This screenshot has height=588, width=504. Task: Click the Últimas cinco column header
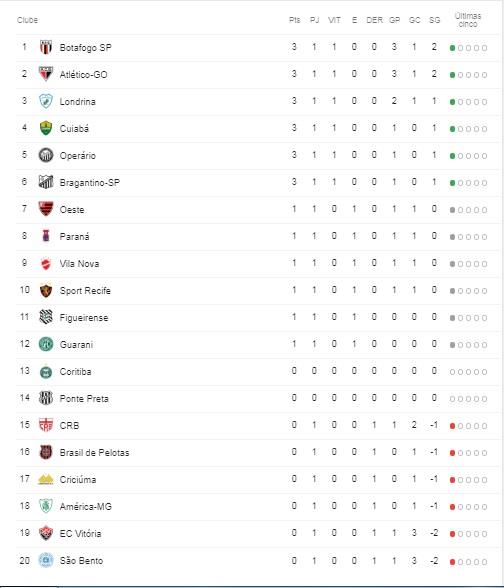click(468, 20)
